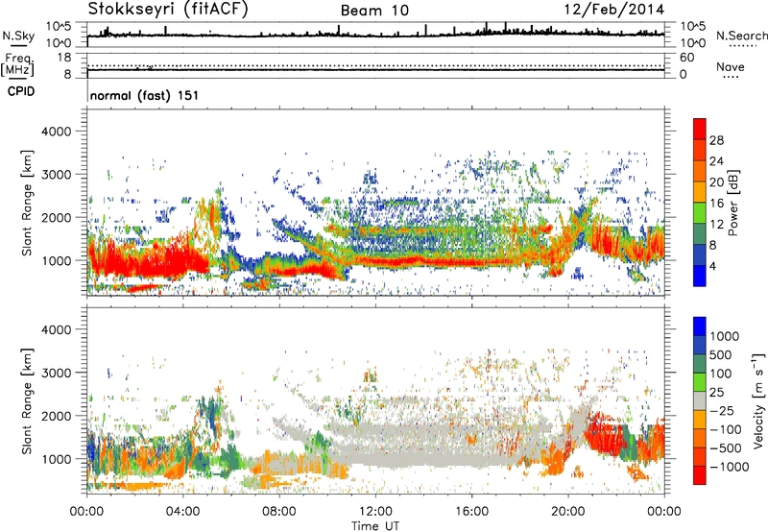
Task: Click 'Slant Range [km]' label of velocity panel
Action: tap(27, 400)
